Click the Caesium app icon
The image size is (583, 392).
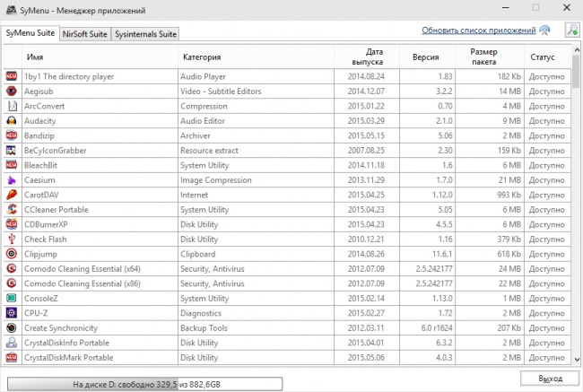[x=12, y=180]
